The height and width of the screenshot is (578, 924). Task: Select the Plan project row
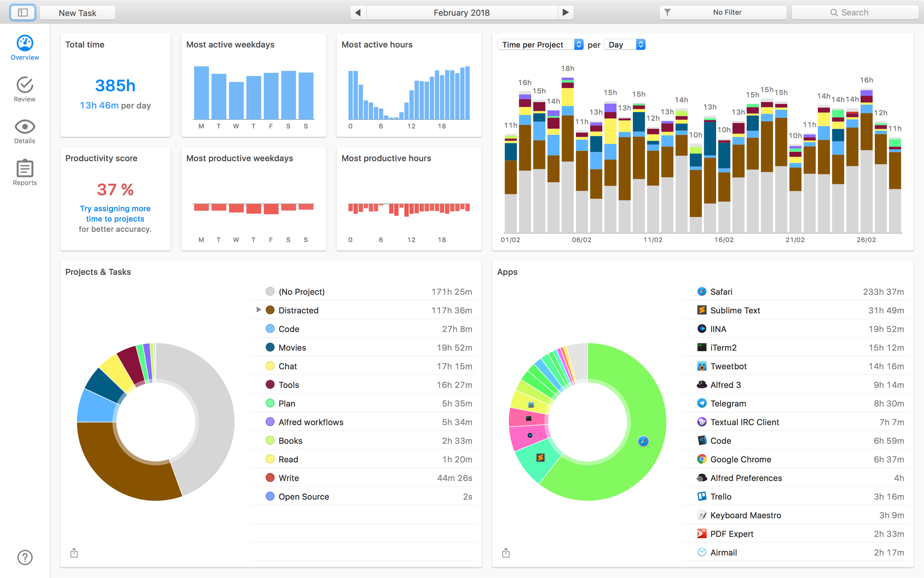click(364, 403)
